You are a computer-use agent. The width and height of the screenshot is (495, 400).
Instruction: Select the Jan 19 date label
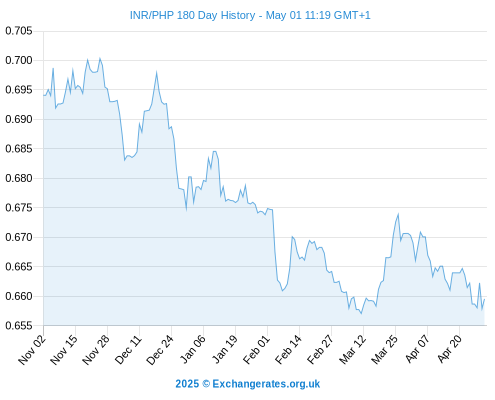coord(225,350)
